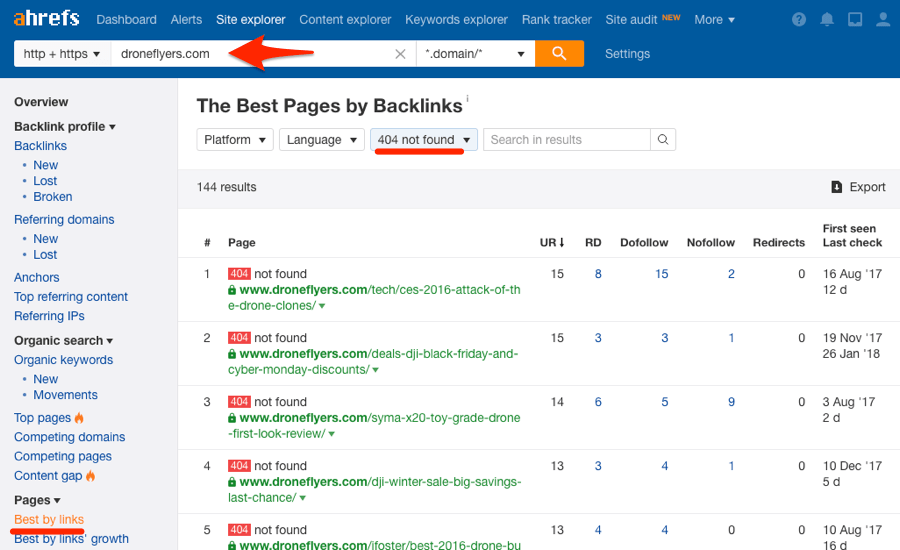This screenshot has height=550, width=900.
Task: Open the Broken backlinks sidebar link
Action: tap(53, 196)
